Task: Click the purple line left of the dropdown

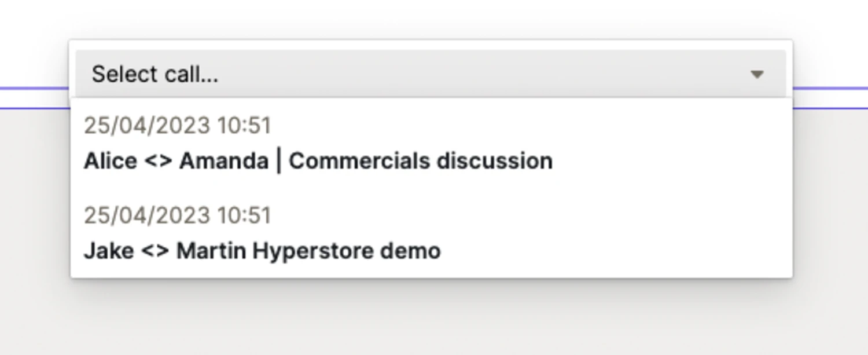Action: point(34,89)
